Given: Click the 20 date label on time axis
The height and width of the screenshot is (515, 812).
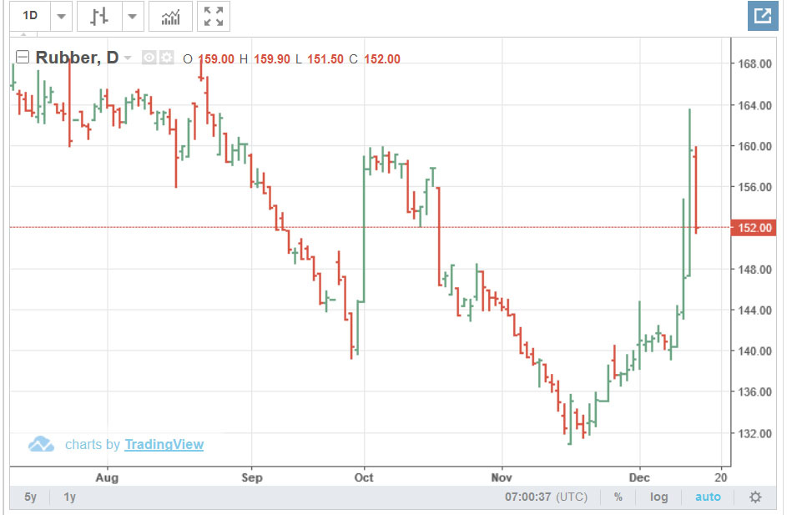Looking at the screenshot, I should click(x=721, y=477).
